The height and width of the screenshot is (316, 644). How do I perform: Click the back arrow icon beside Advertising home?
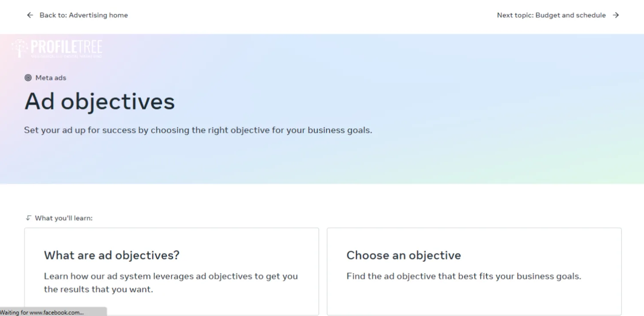point(30,15)
